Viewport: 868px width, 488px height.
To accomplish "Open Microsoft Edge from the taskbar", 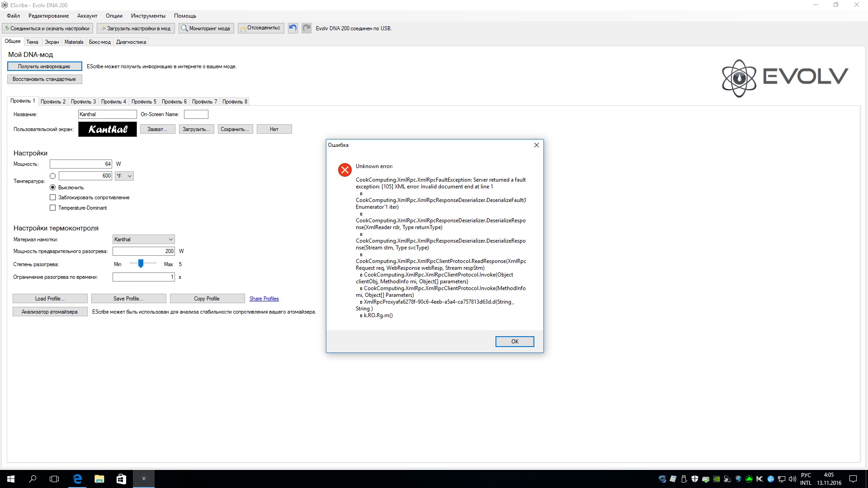I will 77,479.
